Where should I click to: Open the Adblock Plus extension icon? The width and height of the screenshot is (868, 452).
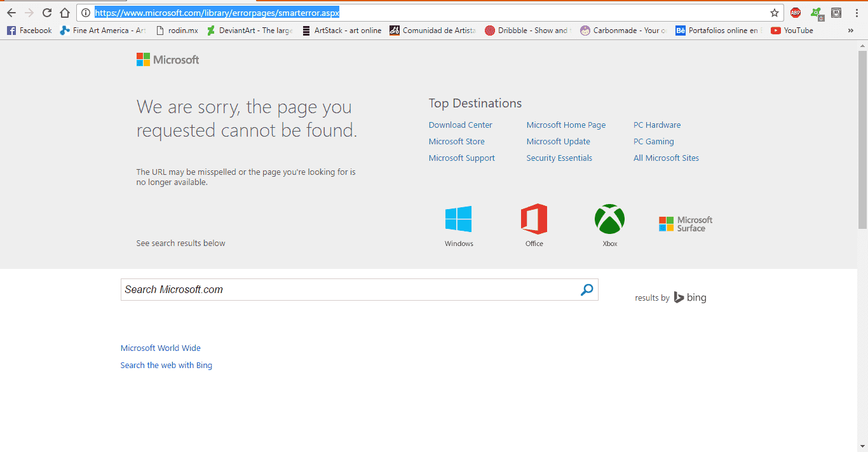point(796,13)
